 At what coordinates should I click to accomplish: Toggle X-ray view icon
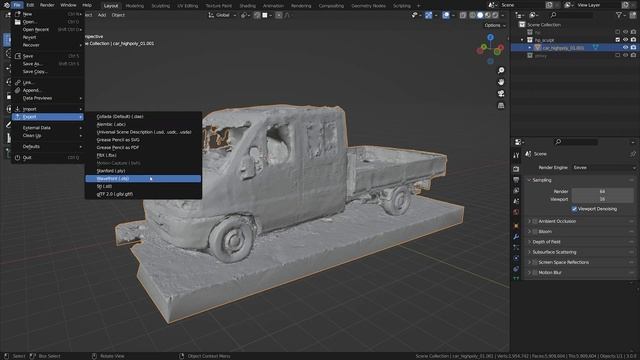tap(463, 15)
